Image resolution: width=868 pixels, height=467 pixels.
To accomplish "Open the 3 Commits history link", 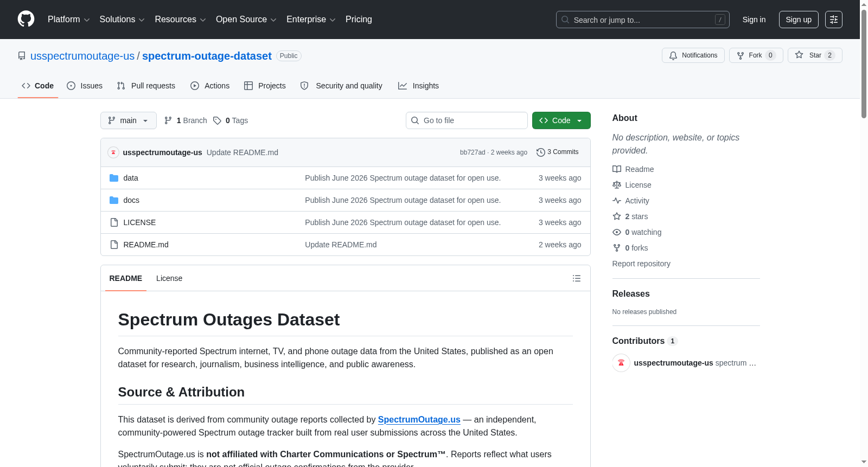I will click(558, 152).
